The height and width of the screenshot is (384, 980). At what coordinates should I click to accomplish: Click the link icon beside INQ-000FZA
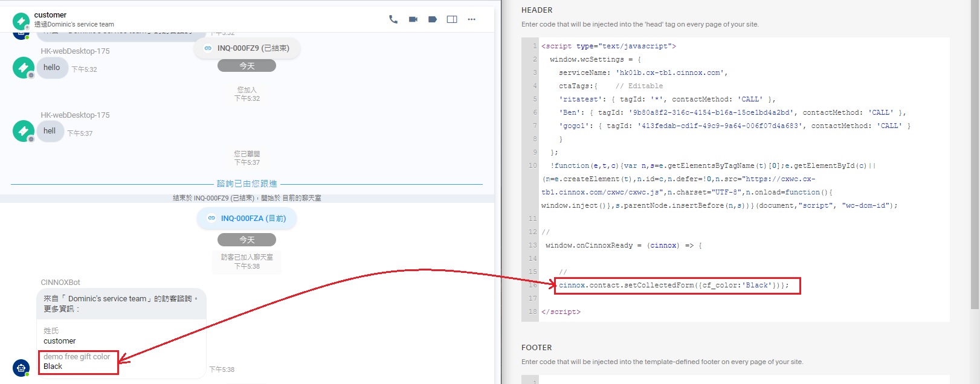(211, 219)
